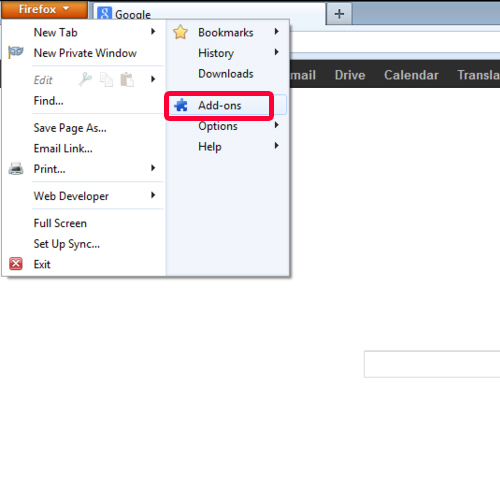Click the Cut scissors icon
500x500 pixels.
point(85,79)
